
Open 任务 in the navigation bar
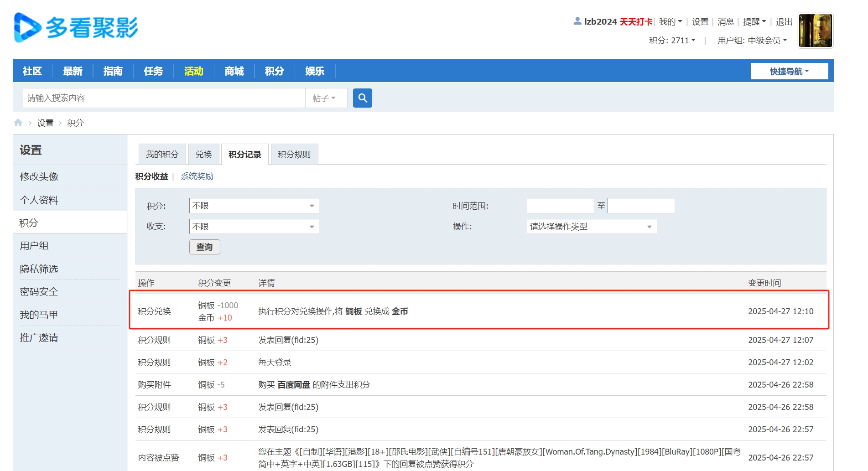point(153,71)
